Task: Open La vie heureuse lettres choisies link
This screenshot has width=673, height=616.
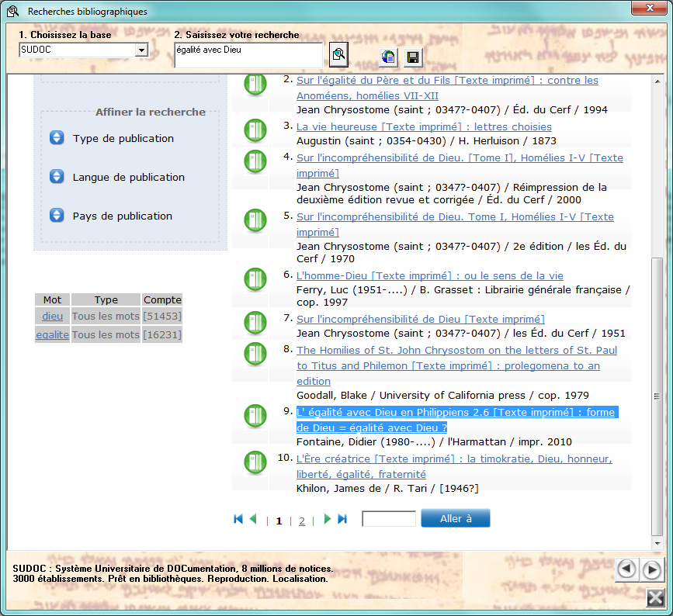Action: 424,127
